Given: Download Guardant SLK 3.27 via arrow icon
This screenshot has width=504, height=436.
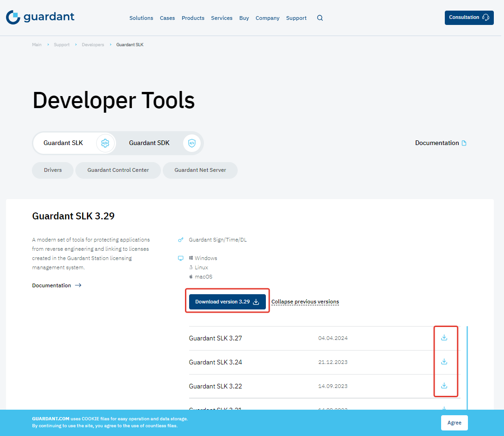Looking at the screenshot, I should 444,338.
